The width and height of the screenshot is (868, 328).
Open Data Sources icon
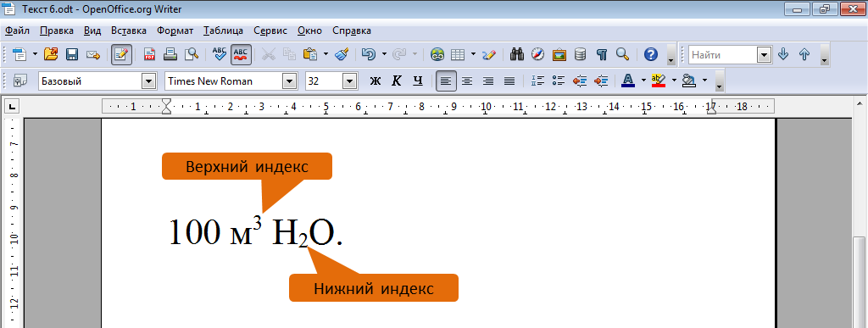tap(580, 54)
